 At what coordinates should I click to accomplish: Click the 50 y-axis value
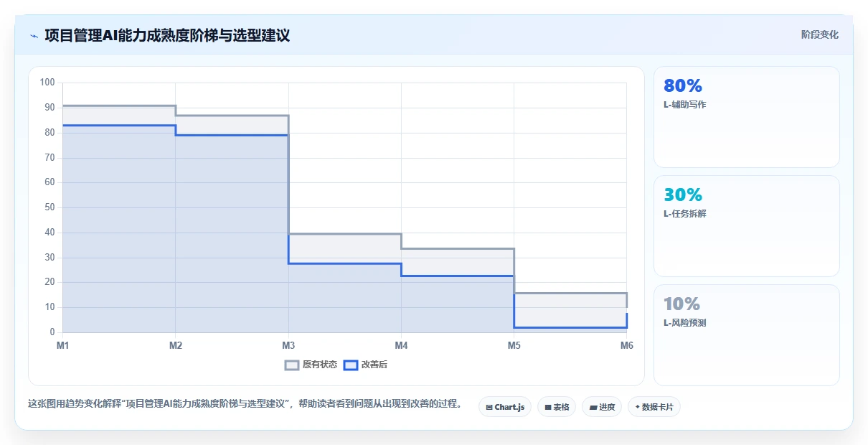tap(49, 207)
